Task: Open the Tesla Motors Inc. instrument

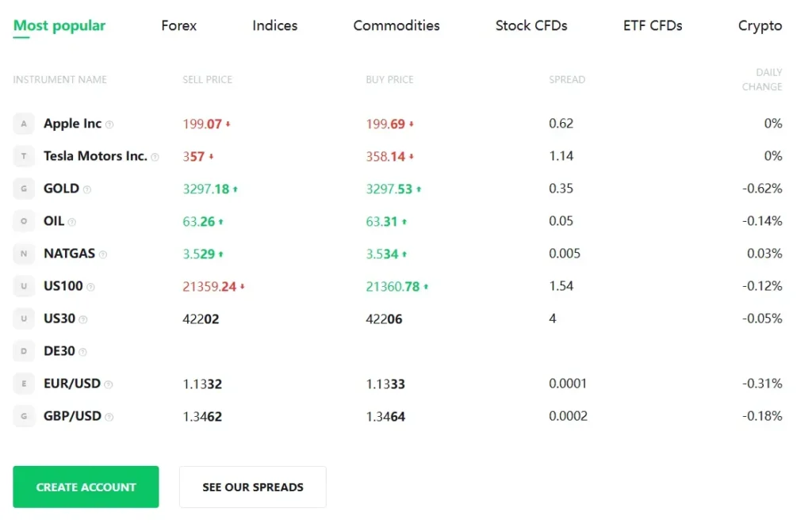Action: pos(95,156)
